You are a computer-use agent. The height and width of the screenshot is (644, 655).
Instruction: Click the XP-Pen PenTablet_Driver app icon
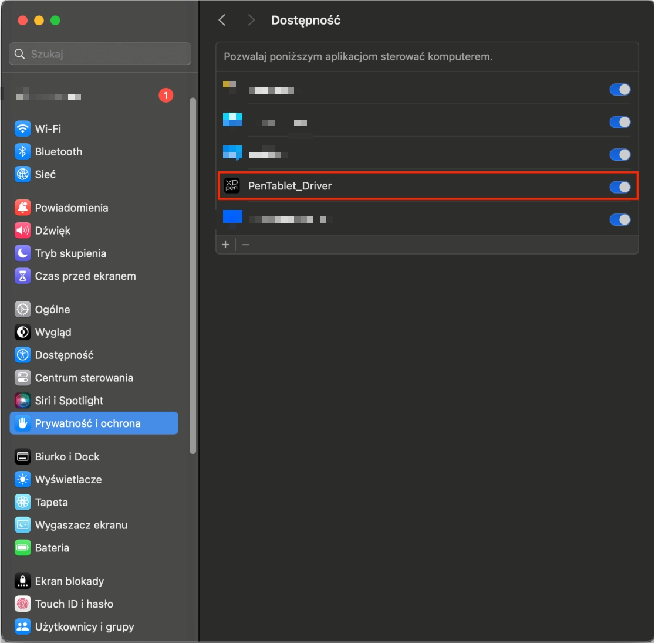click(x=232, y=186)
